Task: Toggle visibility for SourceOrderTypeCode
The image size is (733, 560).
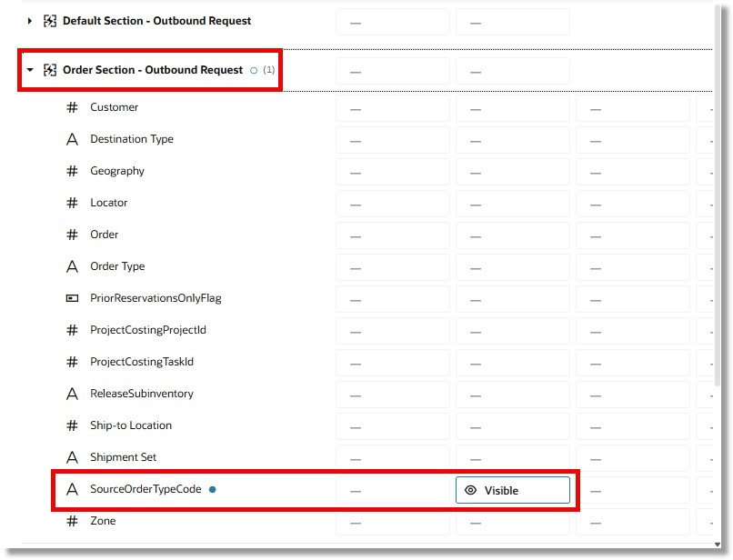Action: coord(512,490)
